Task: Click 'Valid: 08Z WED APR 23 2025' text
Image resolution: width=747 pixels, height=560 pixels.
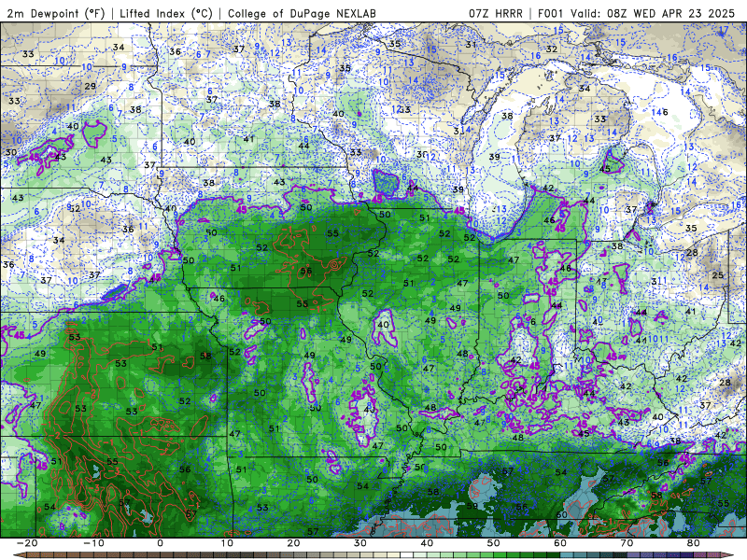Action: pos(653,13)
